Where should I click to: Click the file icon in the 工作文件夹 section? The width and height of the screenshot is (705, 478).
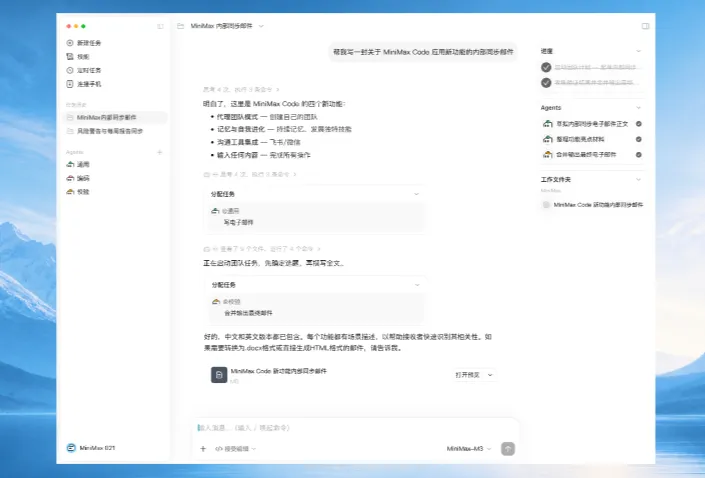(x=546, y=205)
